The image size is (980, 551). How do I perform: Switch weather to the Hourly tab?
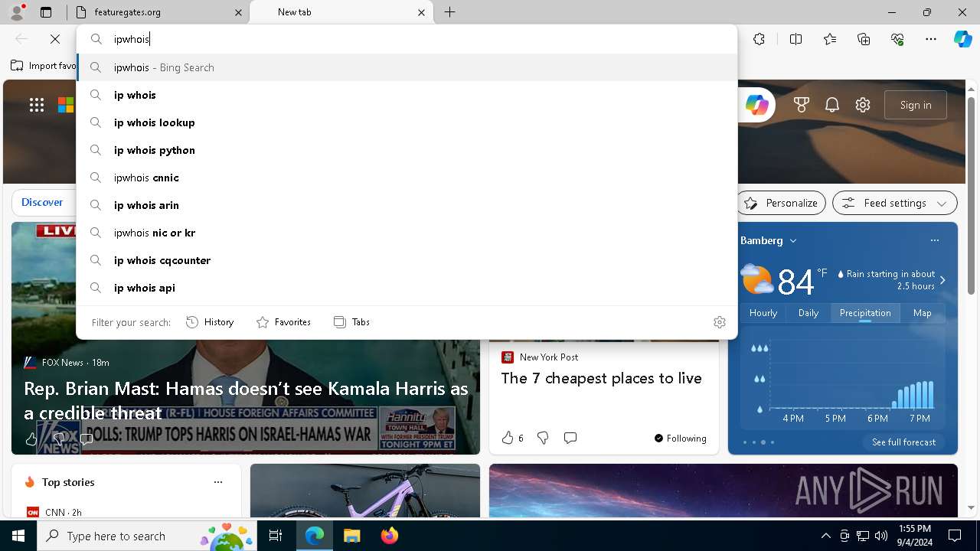pos(763,313)
